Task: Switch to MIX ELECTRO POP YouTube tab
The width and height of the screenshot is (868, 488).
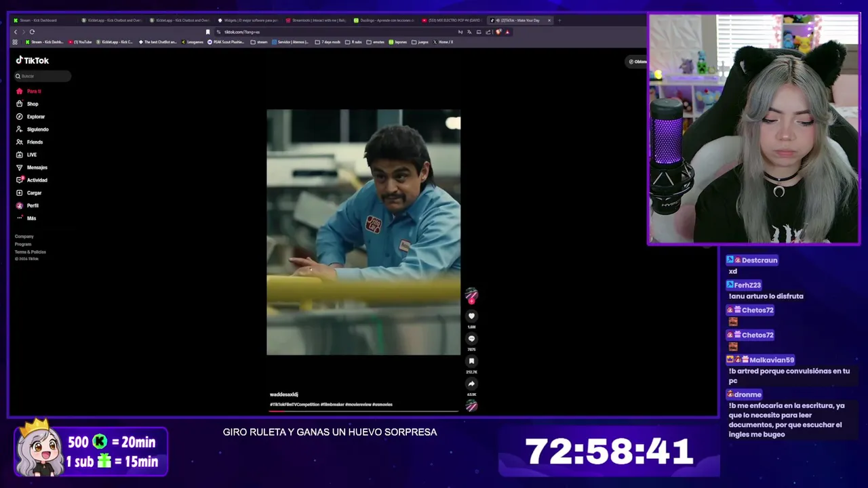Action: (451, 20)
